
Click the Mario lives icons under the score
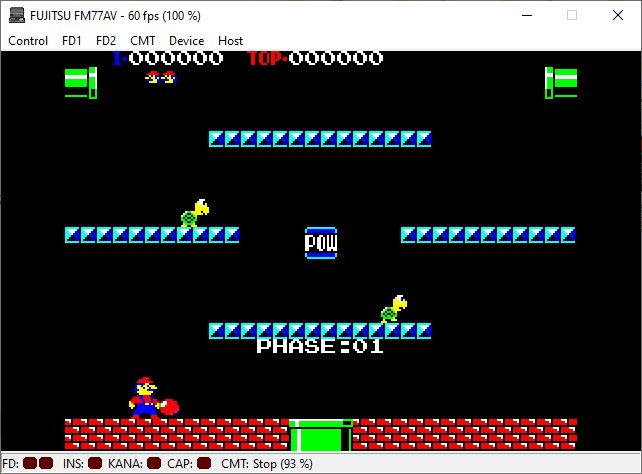(161, 77)
